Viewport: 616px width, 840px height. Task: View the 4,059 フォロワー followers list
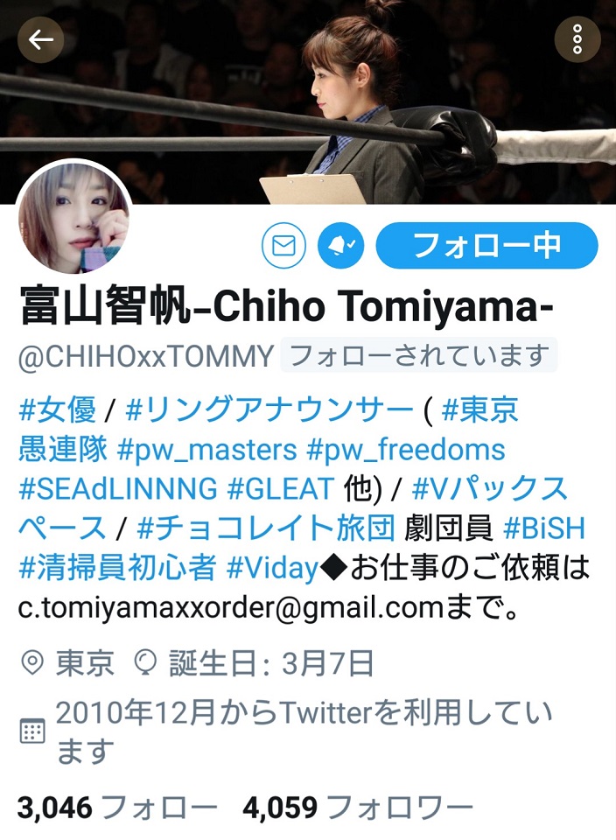pos(359,808)
